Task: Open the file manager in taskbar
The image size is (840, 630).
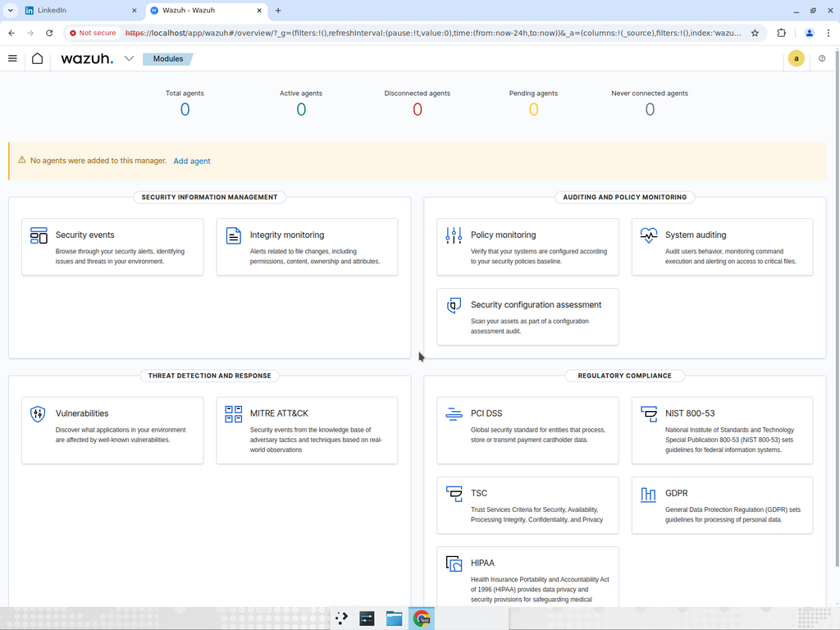Action: pyautogui.click(x=394, y=619)
